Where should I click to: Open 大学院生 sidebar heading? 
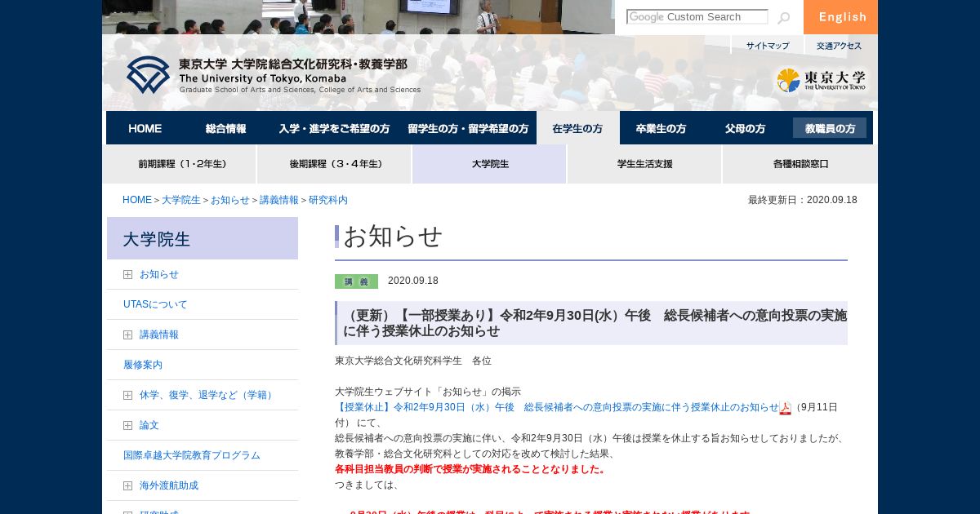203,238
